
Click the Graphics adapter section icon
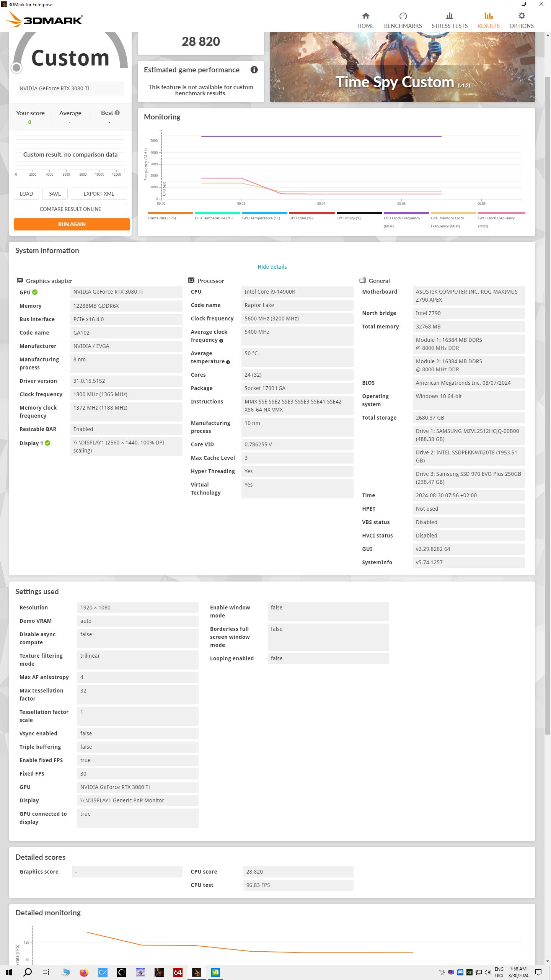[20, 280]
